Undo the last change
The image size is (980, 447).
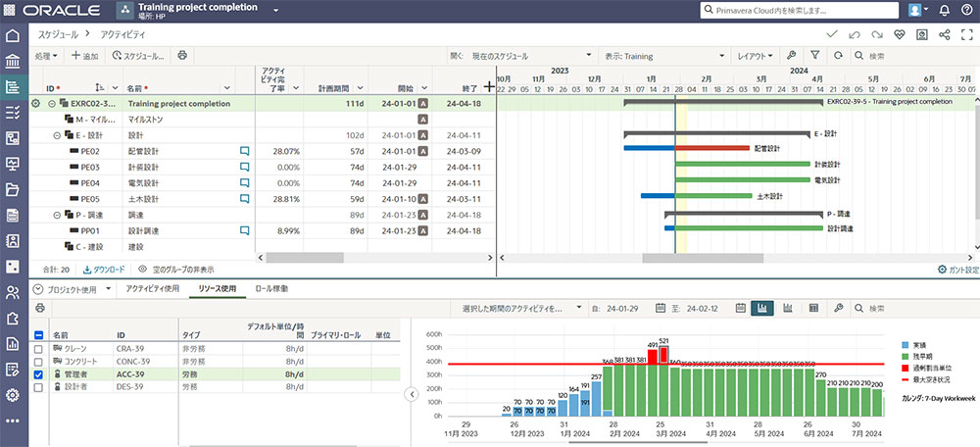click(855, 35)
